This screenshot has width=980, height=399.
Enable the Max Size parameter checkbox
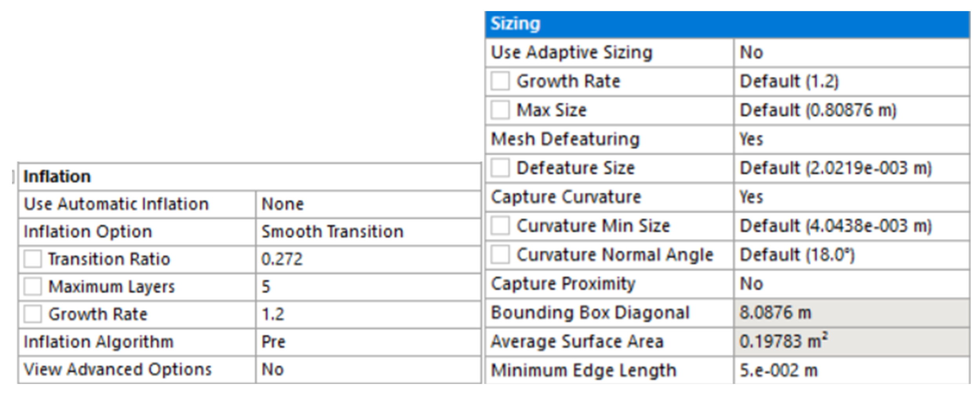tap(500, 110)
